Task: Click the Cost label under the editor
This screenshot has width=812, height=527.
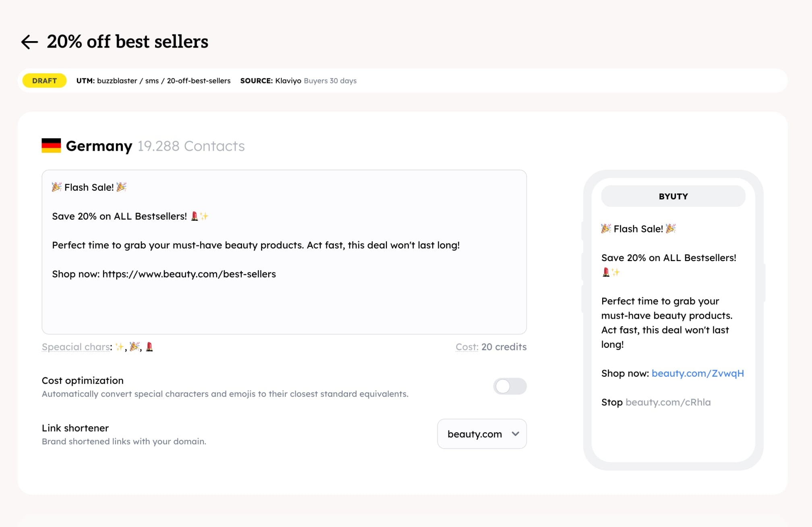Action: tap(467, 347)
